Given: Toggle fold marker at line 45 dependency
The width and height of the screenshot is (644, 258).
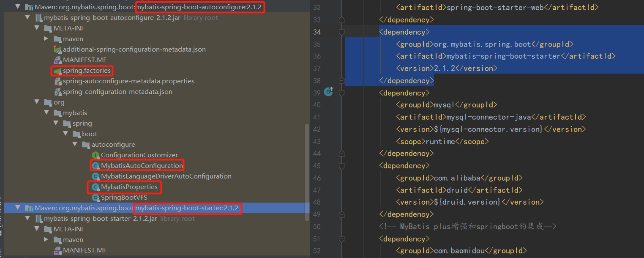Looking at the screenshot, I should point(341,166).
